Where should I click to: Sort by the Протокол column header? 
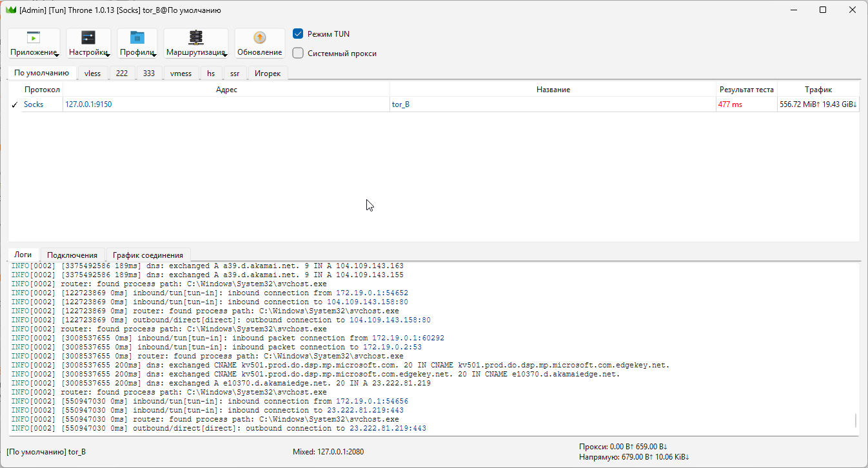point(42,90)
